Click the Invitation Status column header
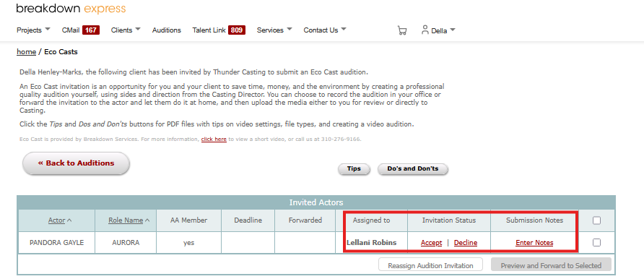This screenshot has height=279, width=644. pyautogui.click(x=449, y=220)
